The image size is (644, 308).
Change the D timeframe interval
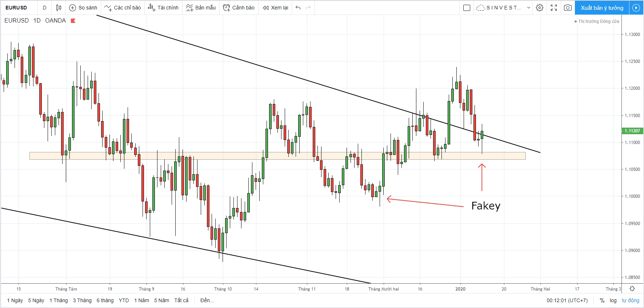pyautogui.click(x=45, y=8)
